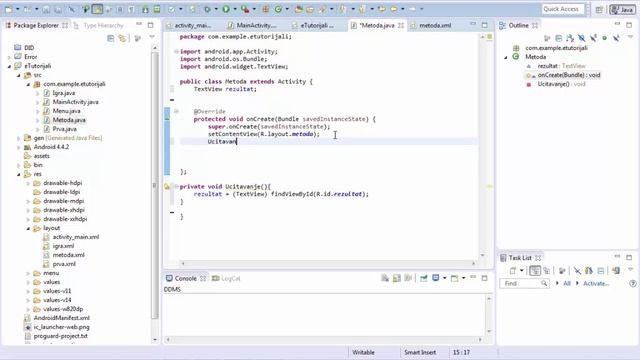
Task: Click the Save All toolbar icon
Action: pyautogui.click(x=58, y=9)
